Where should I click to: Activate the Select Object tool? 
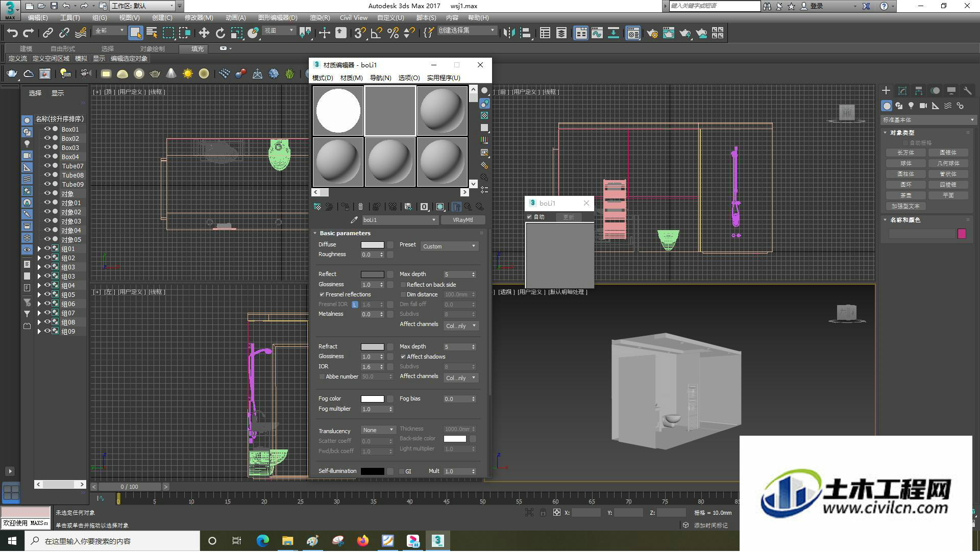coord(135,33)
